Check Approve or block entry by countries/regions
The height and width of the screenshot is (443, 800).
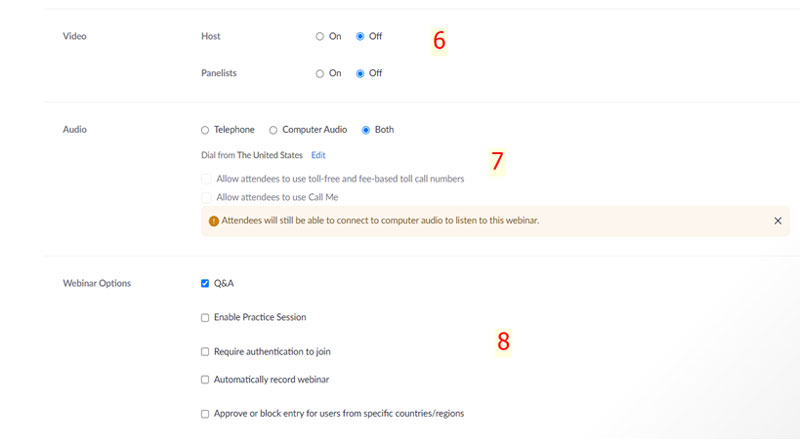[x=205, y=414]
